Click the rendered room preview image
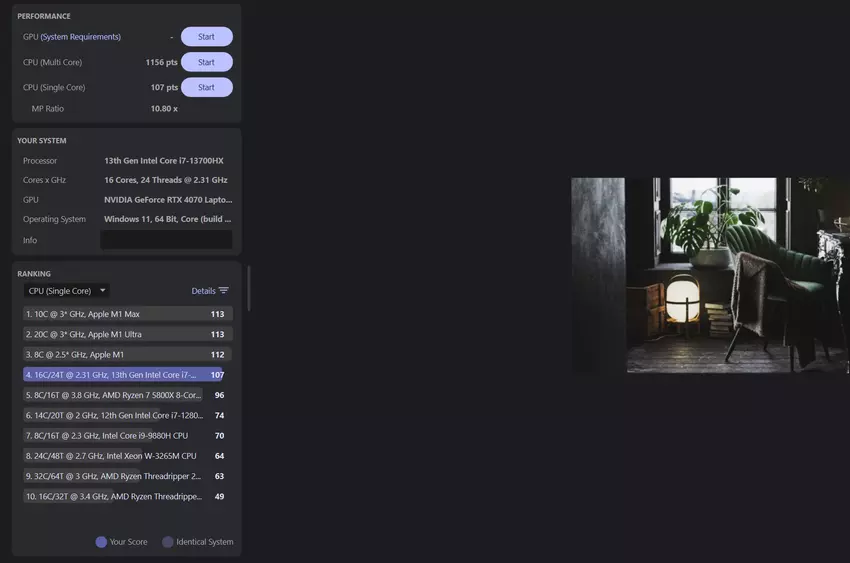This screenshot has height=563, width=850. (709, 275)
